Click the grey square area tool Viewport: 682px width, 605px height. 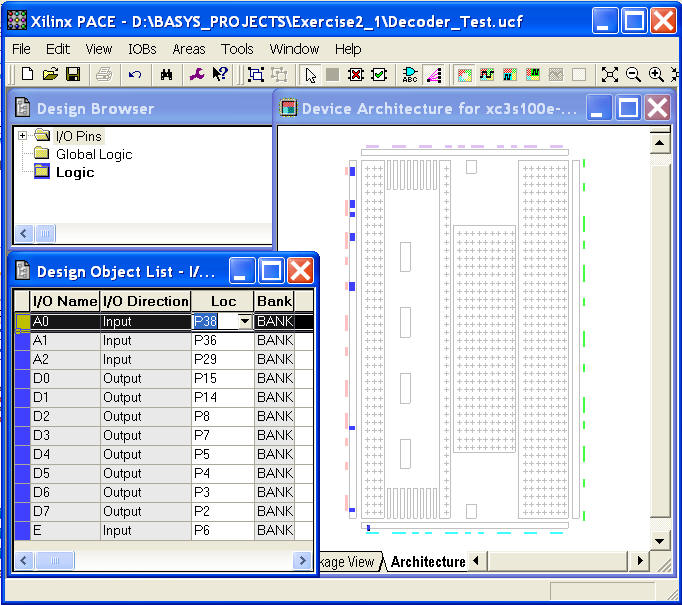(333, 74)
